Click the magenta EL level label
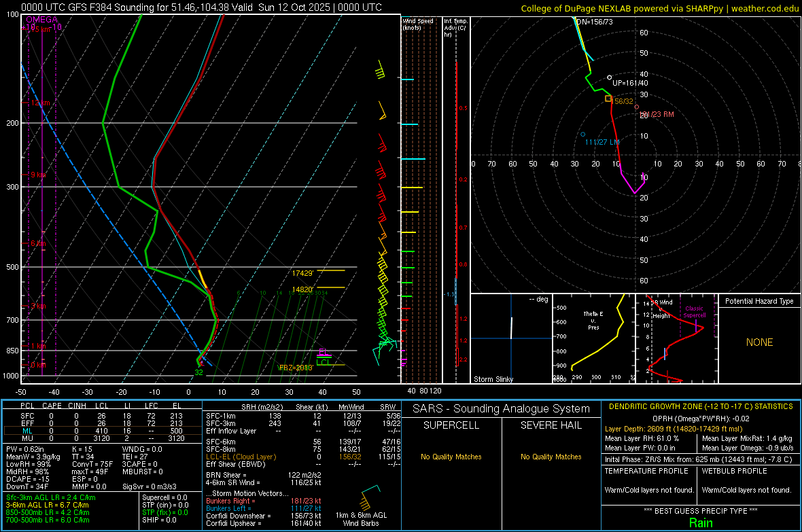This screenshot has width=802, height=532. (324, 352)
